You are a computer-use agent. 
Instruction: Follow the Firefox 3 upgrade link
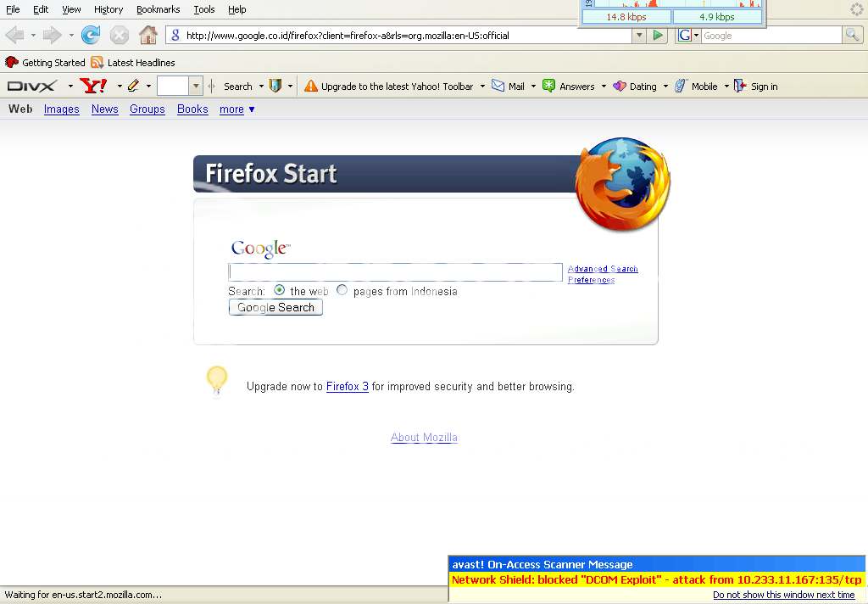(x=347, y=386)
